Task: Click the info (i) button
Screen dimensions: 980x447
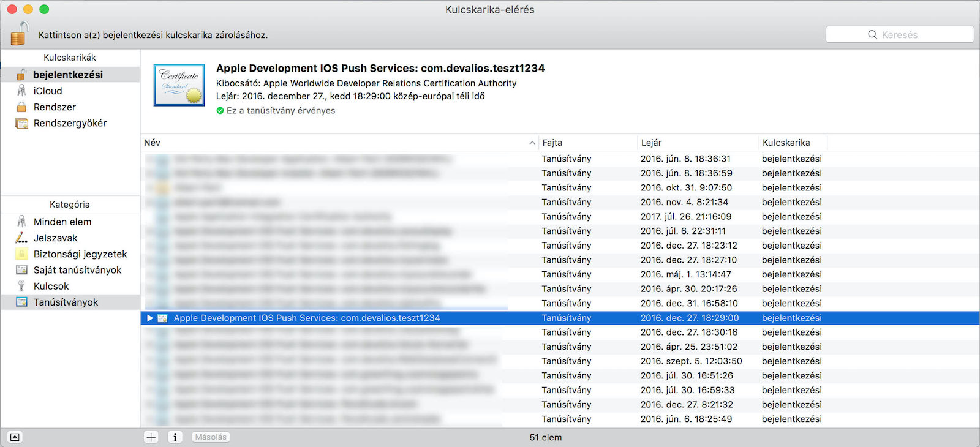Action: click(x=175, y=437)
